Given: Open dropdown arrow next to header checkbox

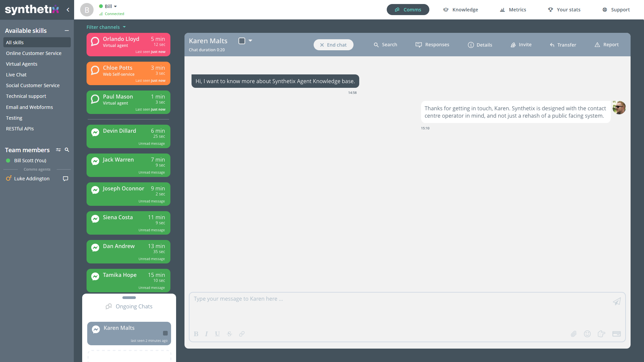Looking at the screenshot, I should [250, 41].
